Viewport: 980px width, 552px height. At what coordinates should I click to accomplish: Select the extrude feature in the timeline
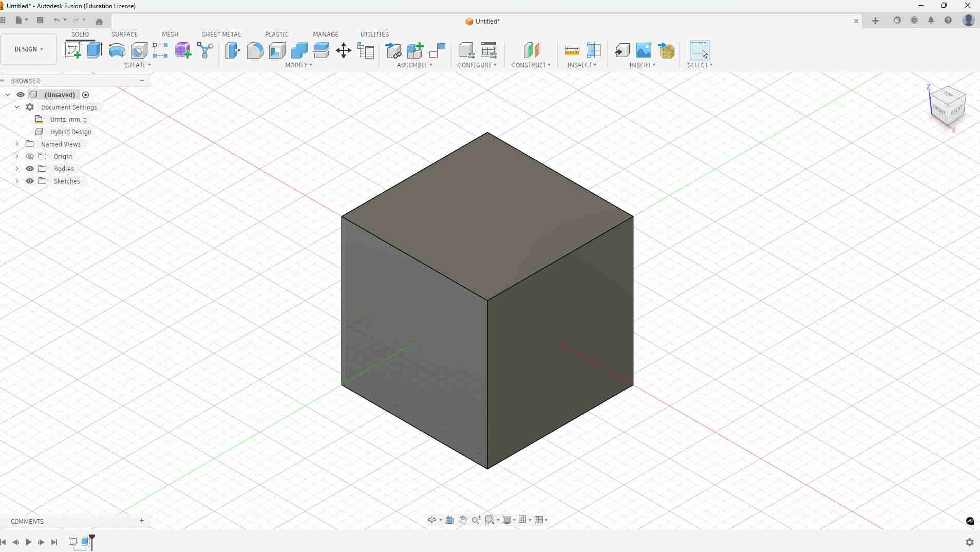[86, 542]
